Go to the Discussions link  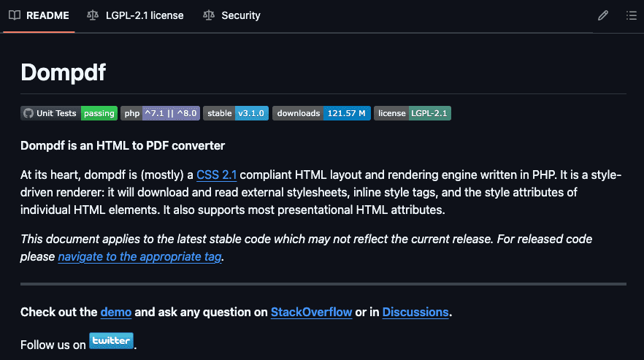tap(415, 313)
